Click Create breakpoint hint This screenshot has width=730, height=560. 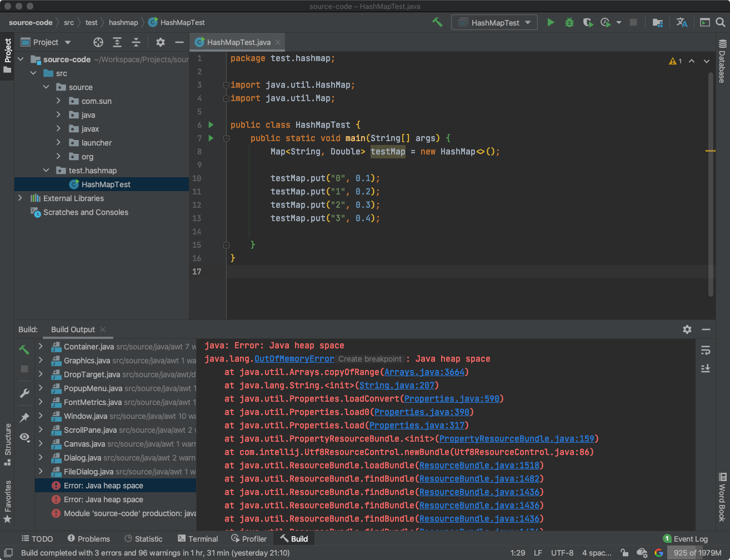[x=370, y=359]
